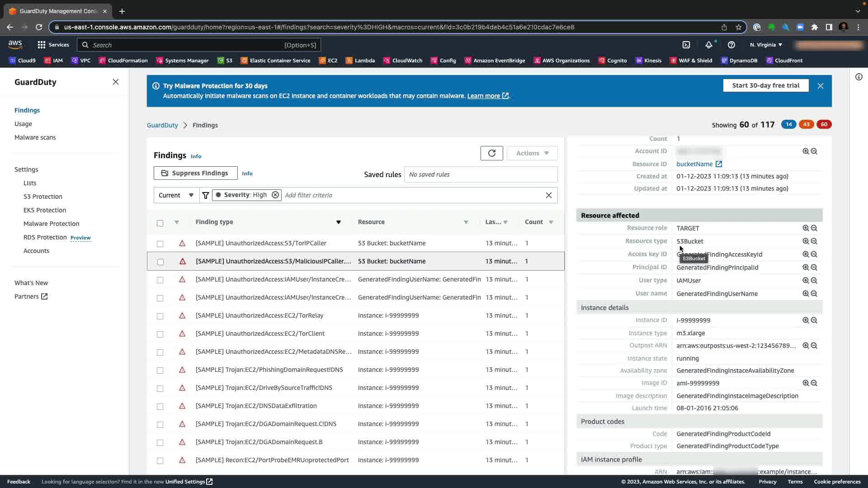Go to Malware scans in sidebar

[35, 137]
